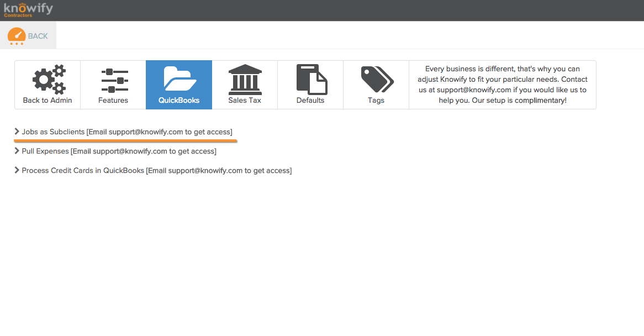Open Back to Admin gears tile
The image size is (644, 336).
tap(47, 85)
